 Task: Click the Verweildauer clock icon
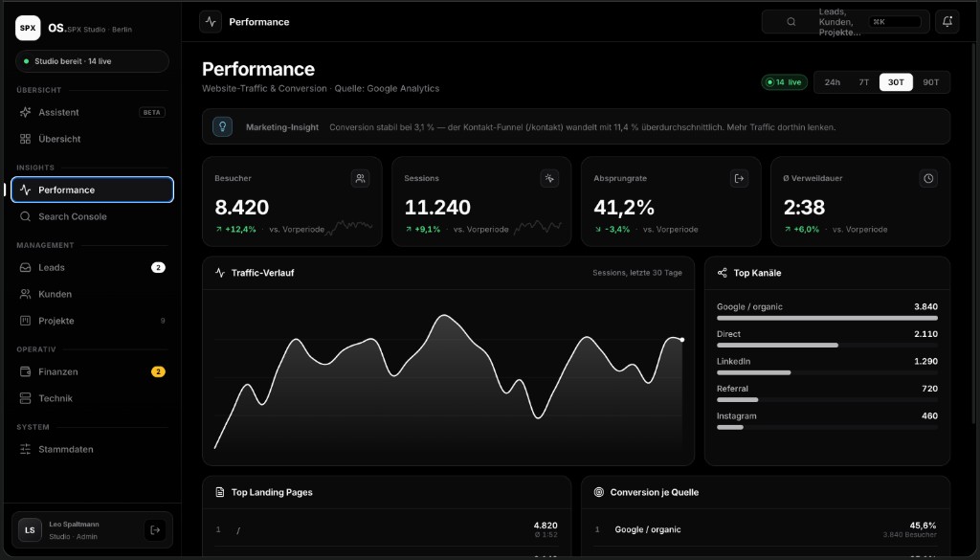coord(928,179)
